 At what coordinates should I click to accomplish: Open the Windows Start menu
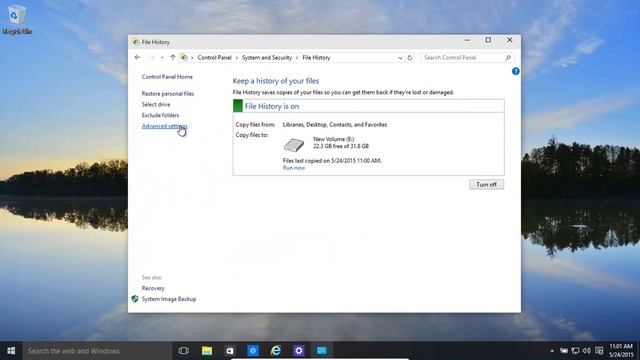click(x=11, y=351)
